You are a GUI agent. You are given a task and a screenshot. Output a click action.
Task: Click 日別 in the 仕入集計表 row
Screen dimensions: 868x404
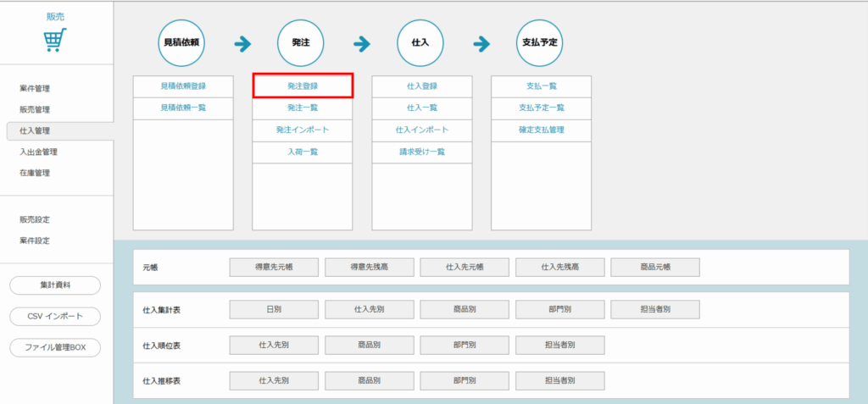click(x=274, y=310)
